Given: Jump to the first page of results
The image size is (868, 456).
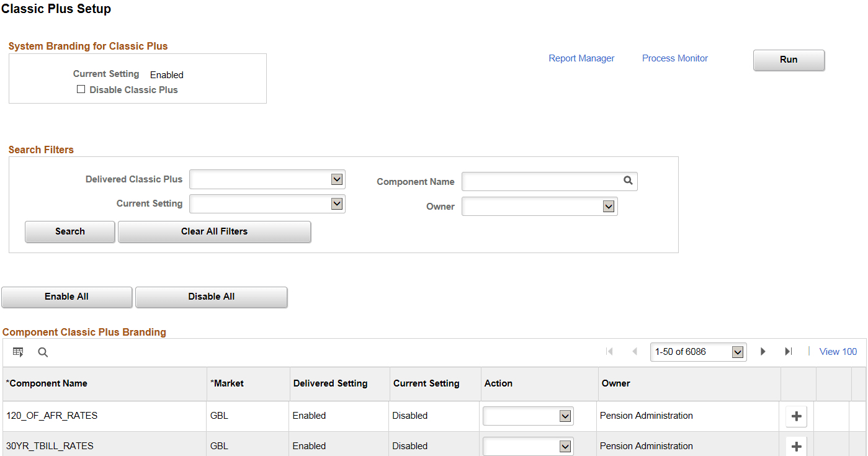Looking at the screenshot, I should coord(610,351).
